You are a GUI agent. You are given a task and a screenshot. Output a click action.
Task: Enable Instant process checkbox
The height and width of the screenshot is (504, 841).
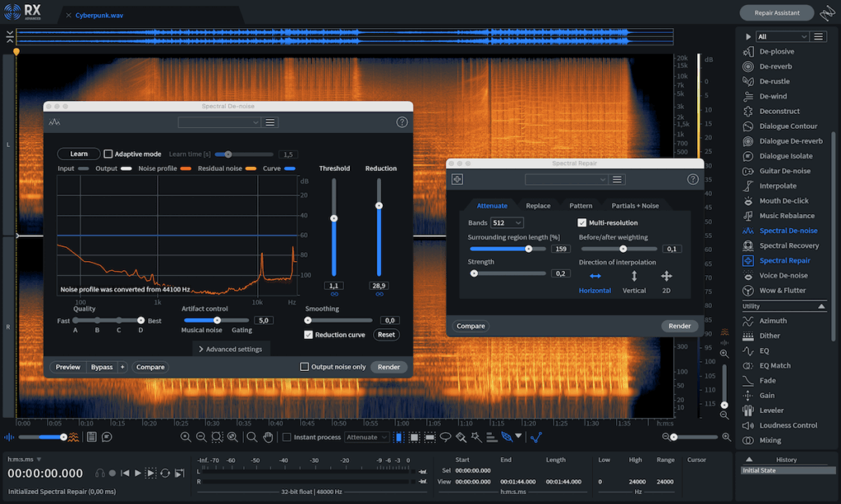point(287,437)
